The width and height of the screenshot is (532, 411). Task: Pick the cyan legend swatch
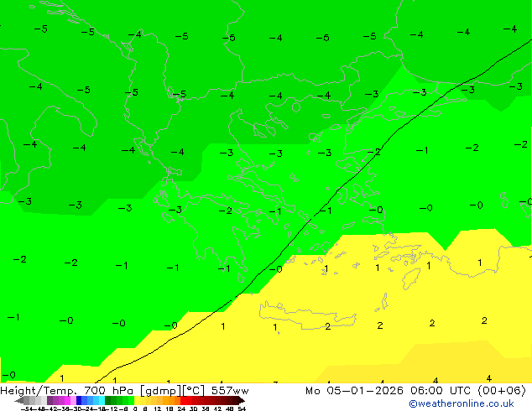coord(102,400)
